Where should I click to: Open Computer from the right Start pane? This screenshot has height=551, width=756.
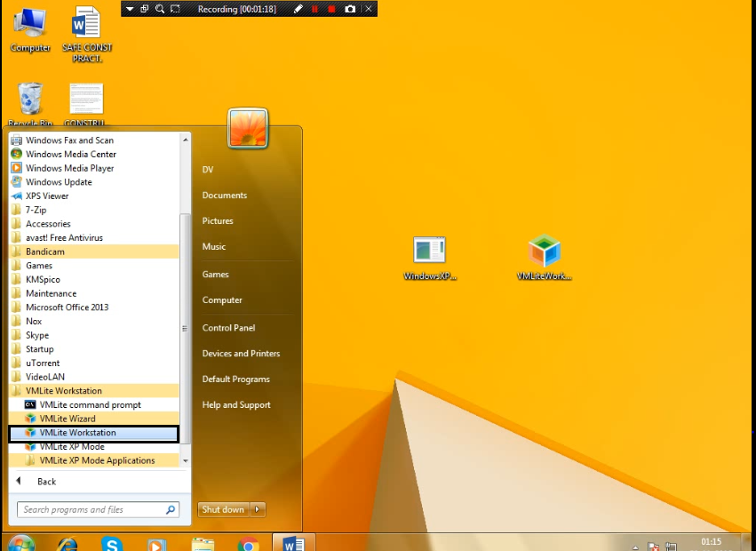pyautogui.click(x=222, y=300)
